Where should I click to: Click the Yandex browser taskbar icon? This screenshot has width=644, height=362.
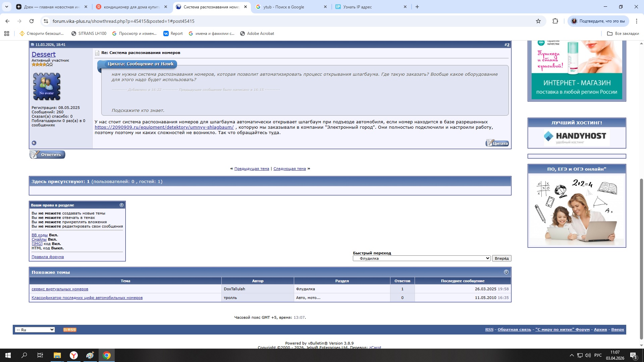74,355
